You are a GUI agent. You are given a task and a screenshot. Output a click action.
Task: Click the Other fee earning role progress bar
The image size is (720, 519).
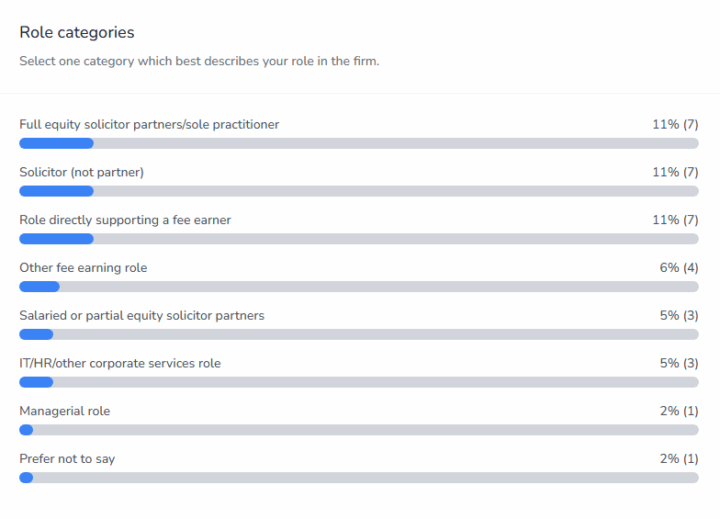[x=359, y=287]
